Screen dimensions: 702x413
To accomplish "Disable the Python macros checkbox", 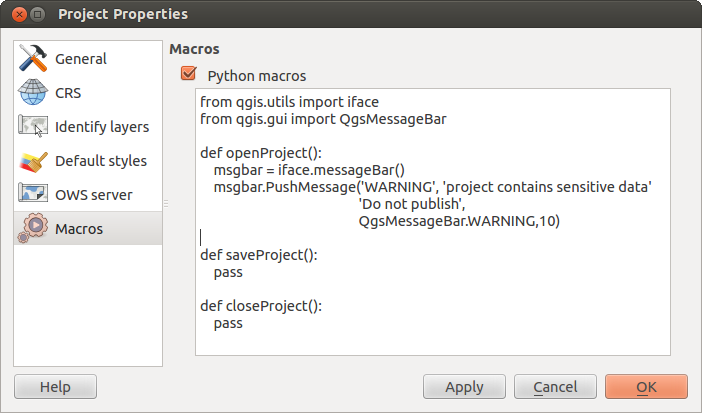I will [187, 75].
